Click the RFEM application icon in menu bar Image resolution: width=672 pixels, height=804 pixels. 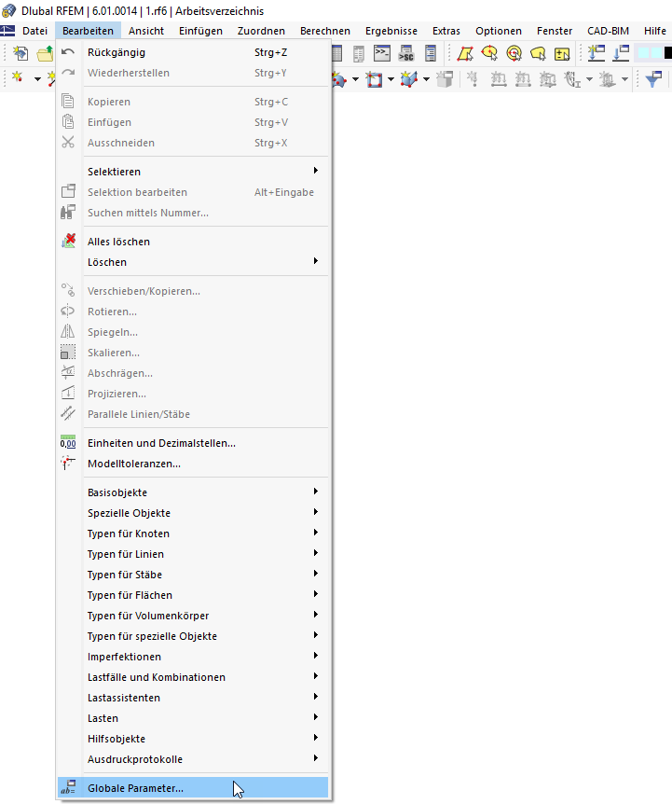[7, 31]
